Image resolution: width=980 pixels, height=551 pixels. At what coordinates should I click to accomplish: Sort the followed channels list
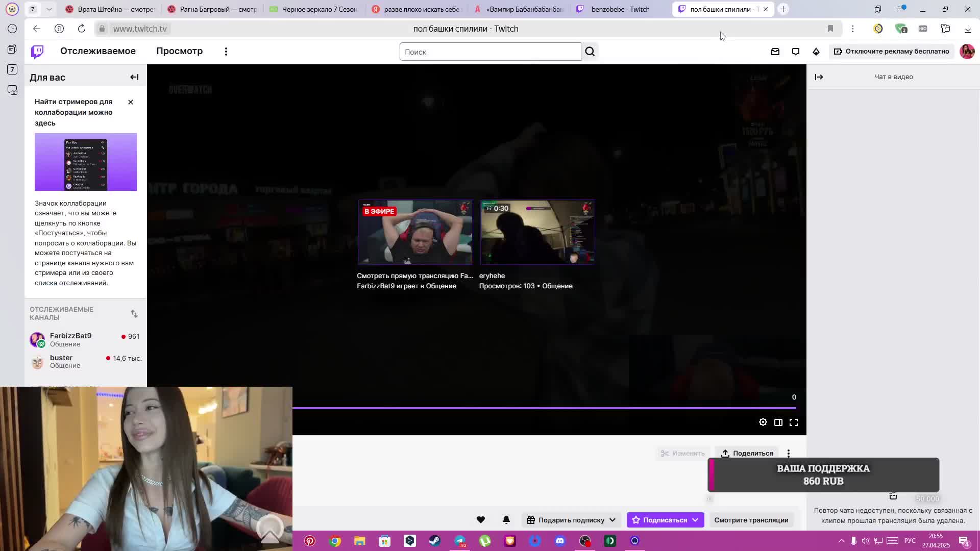(x=134, y=313)
